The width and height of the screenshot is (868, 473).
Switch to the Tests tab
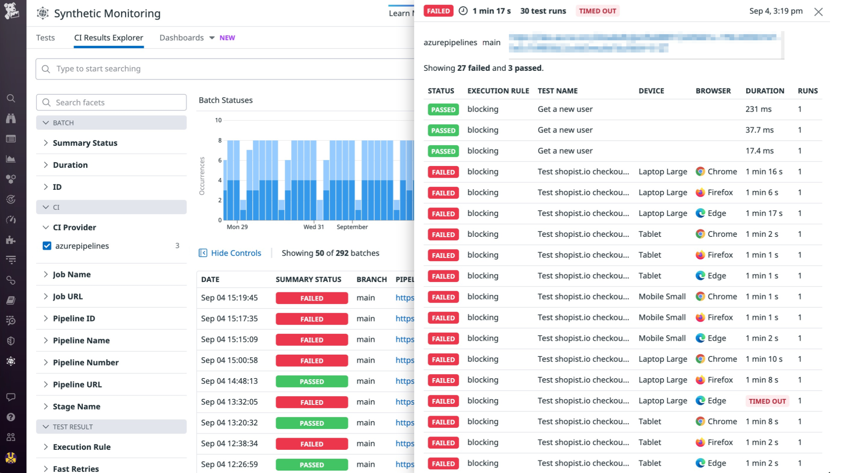coord(46,37)
